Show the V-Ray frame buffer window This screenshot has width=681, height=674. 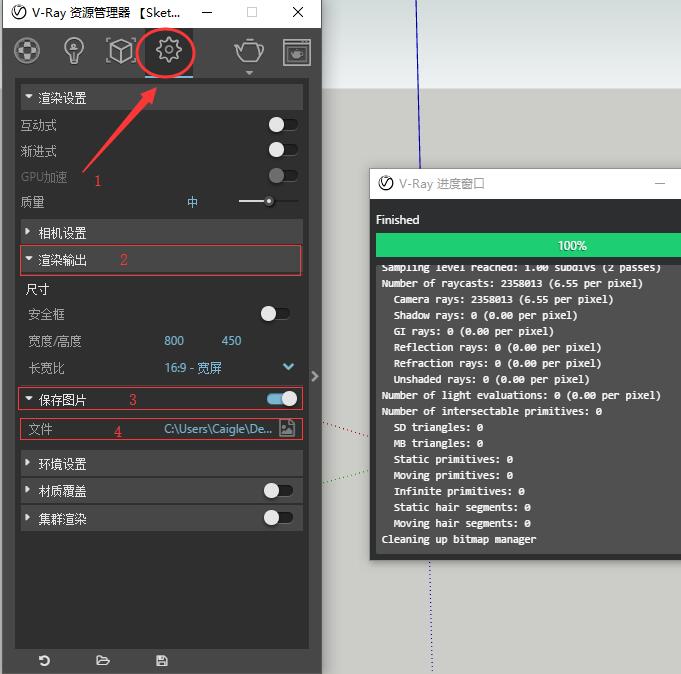coord(297,53)
